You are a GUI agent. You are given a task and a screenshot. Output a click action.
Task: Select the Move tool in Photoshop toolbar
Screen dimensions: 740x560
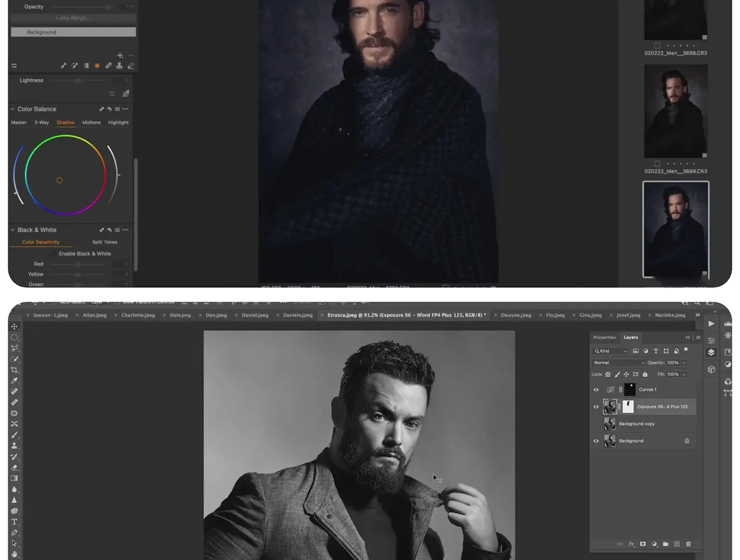click(14, 326)
